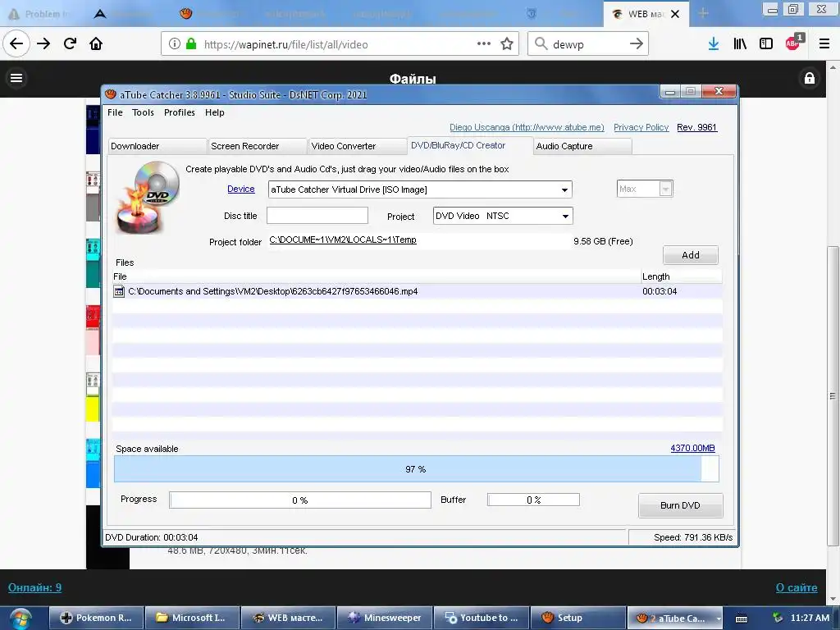This screenshot has height=630, width=840.
Task: Click the 4370.00MB space link
Action: tap(692, 448)
